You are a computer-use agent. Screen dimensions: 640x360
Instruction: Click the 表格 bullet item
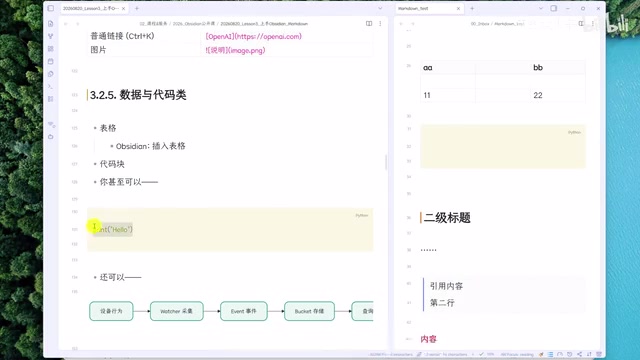(108, 128)
